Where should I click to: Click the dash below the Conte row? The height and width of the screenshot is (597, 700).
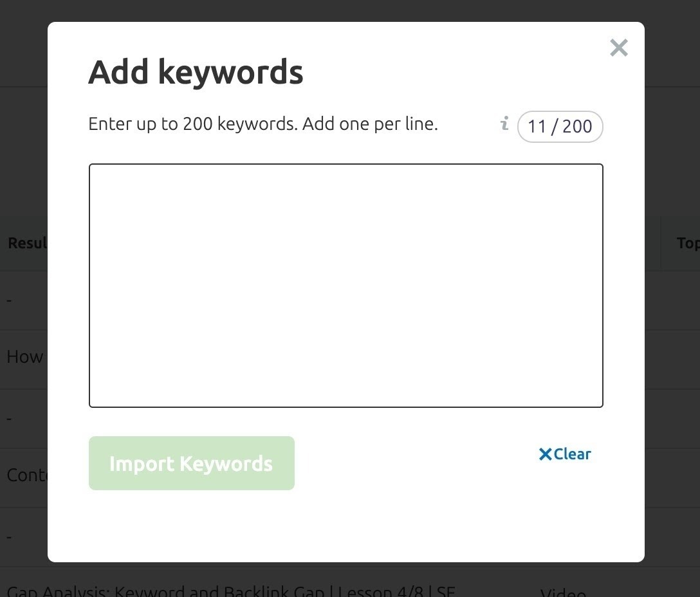(9, 536)
